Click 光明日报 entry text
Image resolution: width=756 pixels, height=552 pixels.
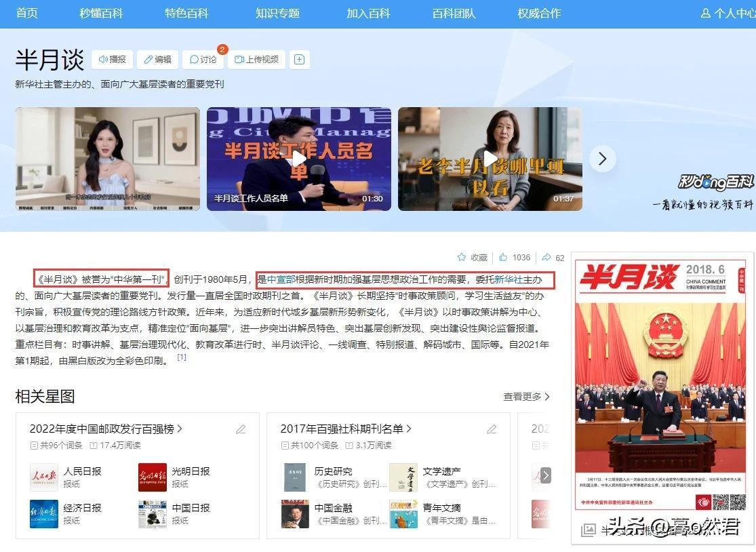(191, 471)
